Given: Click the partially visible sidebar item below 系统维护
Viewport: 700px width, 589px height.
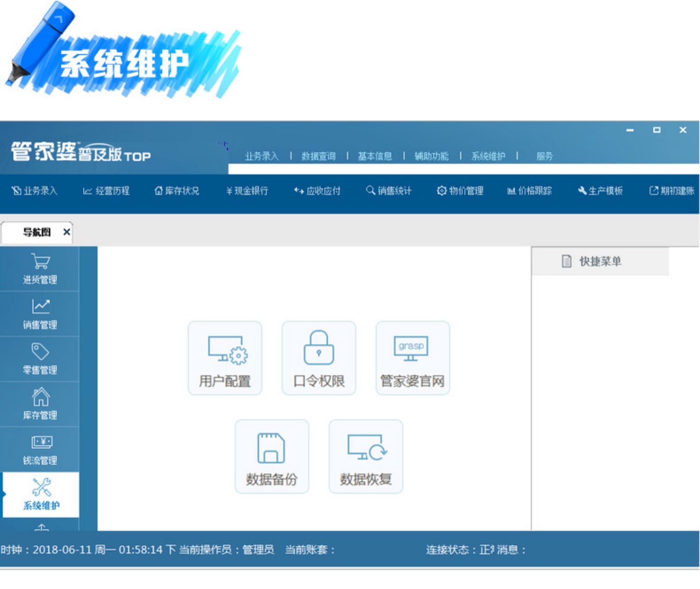Looking at the screenshot, I should point(41,527).
